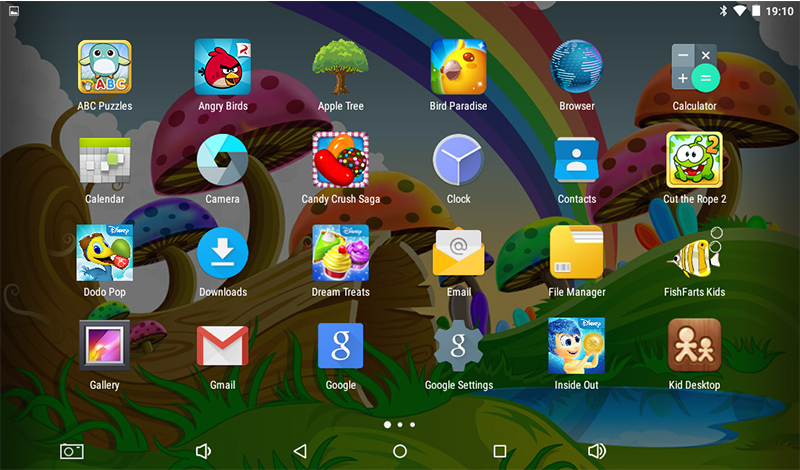
Task: Open the Gmail app
Action: pos(222,346)
